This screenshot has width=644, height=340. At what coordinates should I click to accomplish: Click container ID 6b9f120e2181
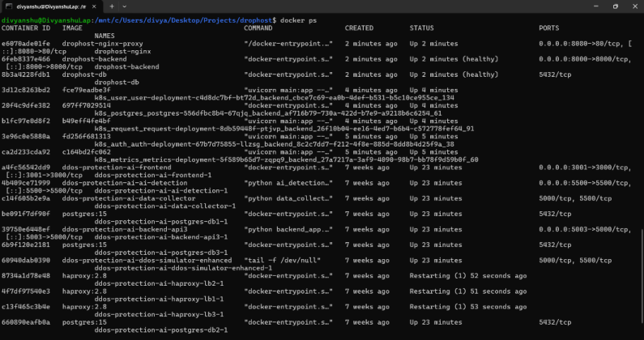[x=26, y=244]
